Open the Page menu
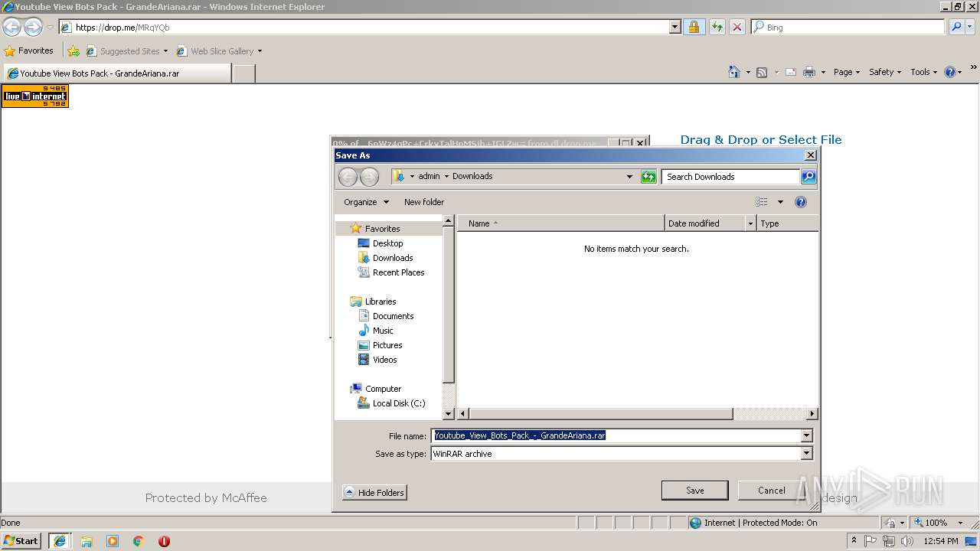The width and height of the screenshot is (980, 551). [x=846, y=72]
